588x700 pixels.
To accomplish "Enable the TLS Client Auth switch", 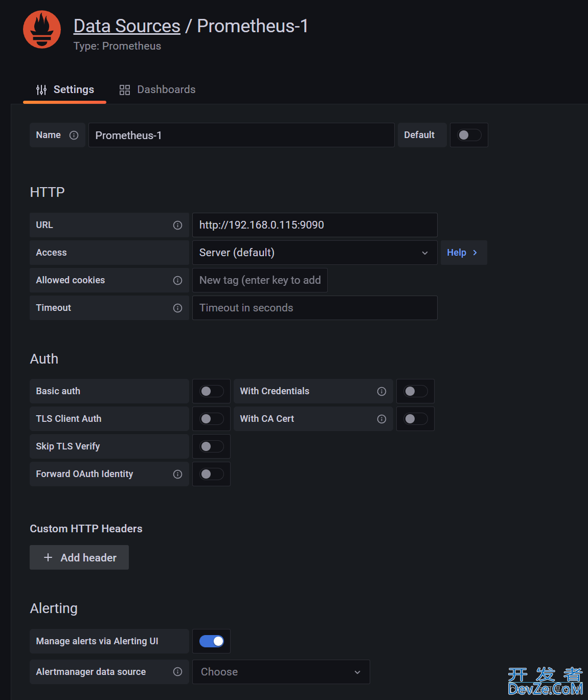I will (x=211, y=419).
